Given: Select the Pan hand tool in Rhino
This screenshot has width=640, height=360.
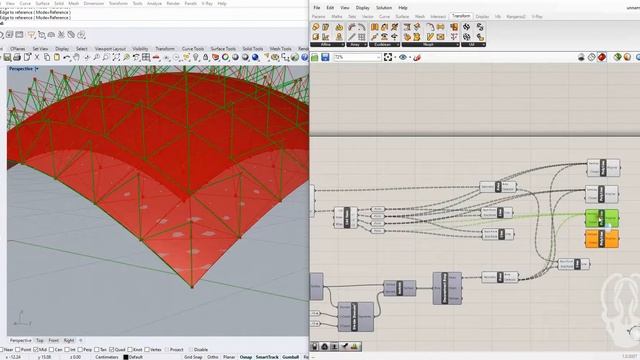Looking at the screenshot, I should click(76, 58).
